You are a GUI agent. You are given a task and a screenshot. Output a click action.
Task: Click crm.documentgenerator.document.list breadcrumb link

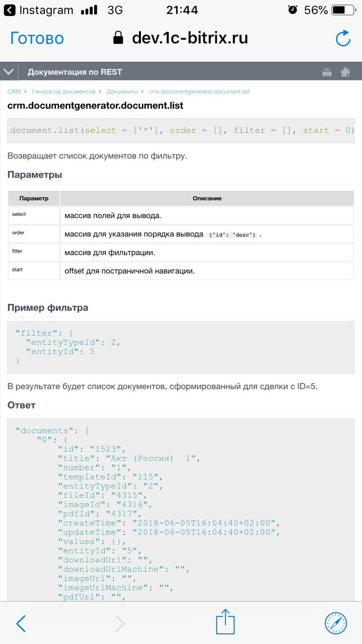[199, 92]
